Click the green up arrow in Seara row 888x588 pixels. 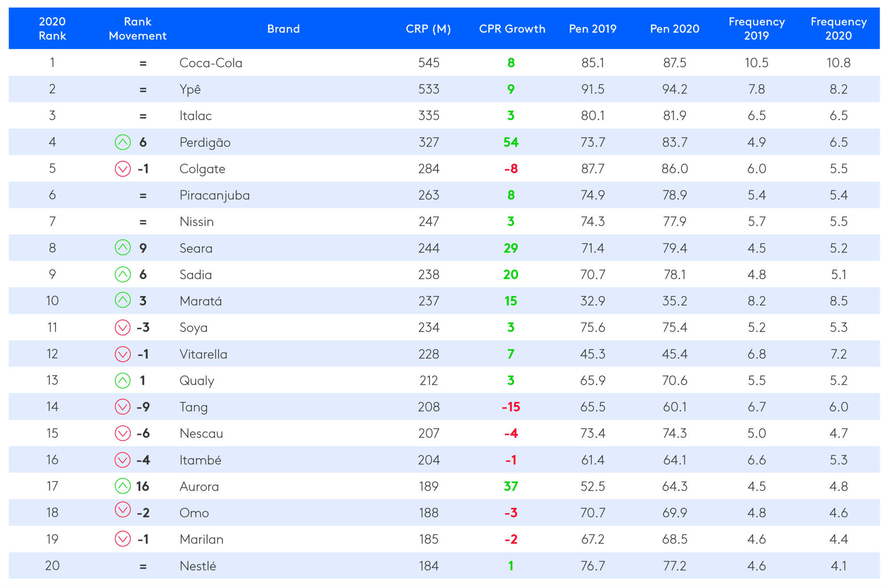tap(123, 248)
